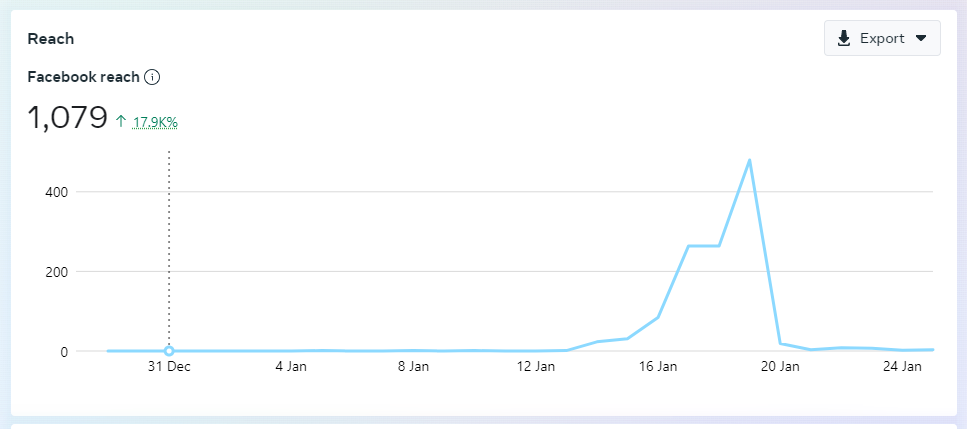
Task: Open the 17.9K% percentage change link
Action: coord(155,122)
